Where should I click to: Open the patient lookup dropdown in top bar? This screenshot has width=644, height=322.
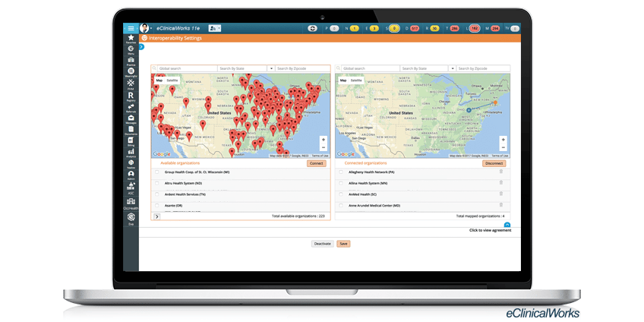[214, 28]
